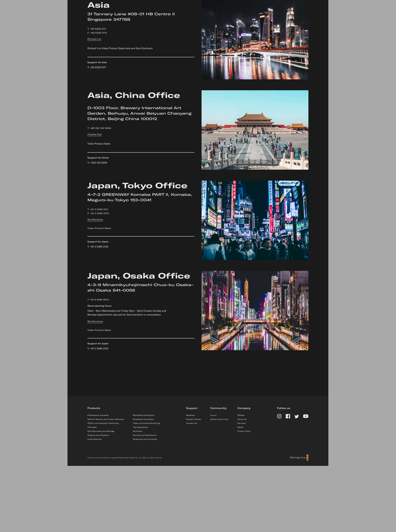Image resolution: width=396 pixels, height=532 pixels.
Task: Open the Beijing Forbidden City photo
Action: pos(255,130)
